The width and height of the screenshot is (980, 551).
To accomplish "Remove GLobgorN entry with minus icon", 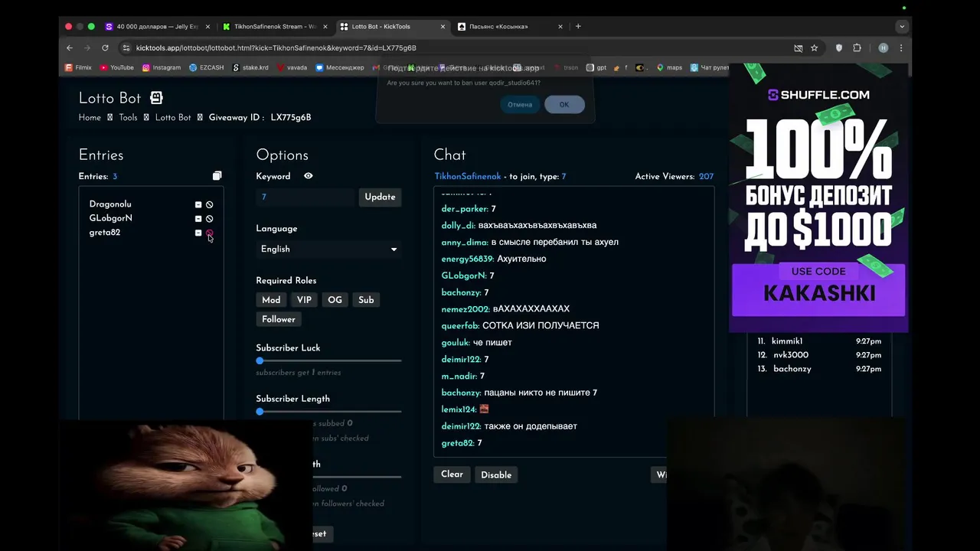I will 198,219.
